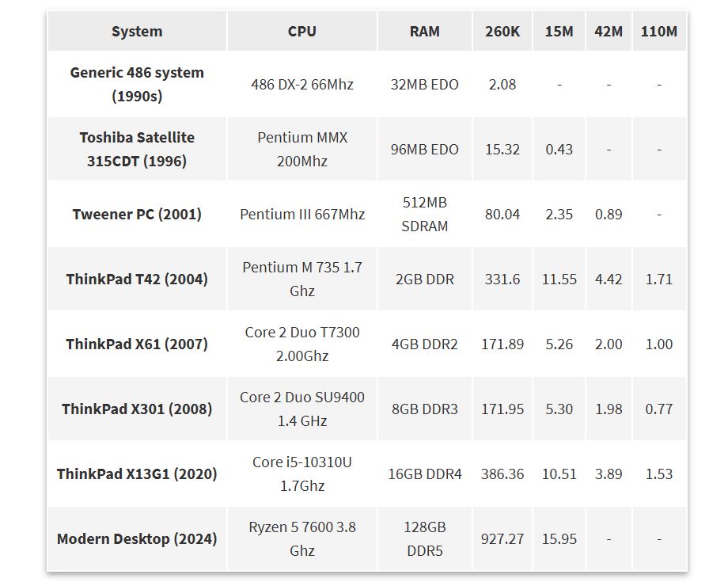Select the 110M column header

659,32
